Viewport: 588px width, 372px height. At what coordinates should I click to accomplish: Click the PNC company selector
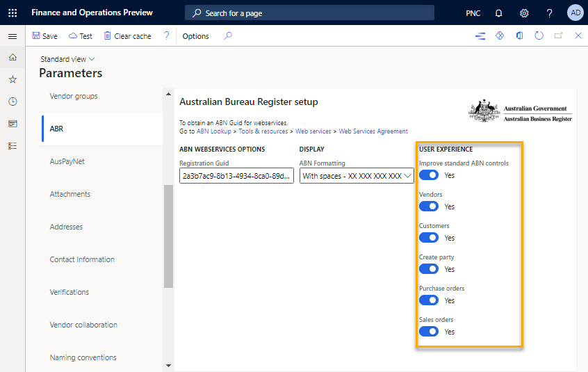473,13
